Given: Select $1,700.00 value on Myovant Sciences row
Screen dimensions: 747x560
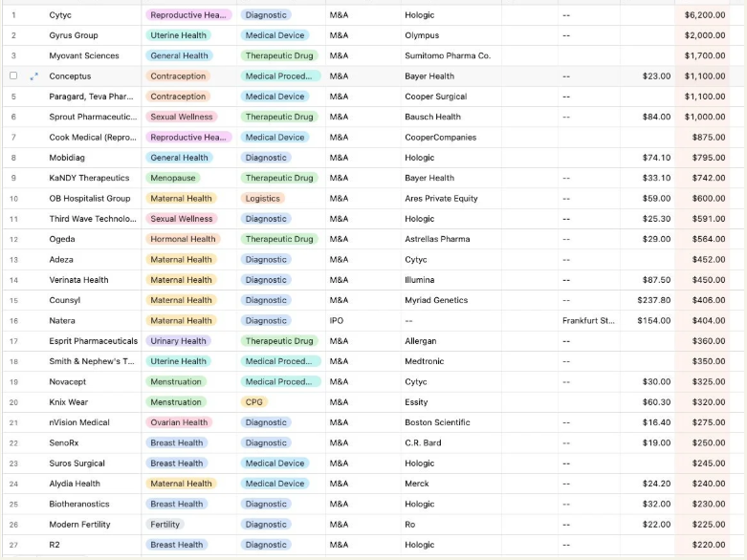Looking at the screenshot, I should (705, 55).
